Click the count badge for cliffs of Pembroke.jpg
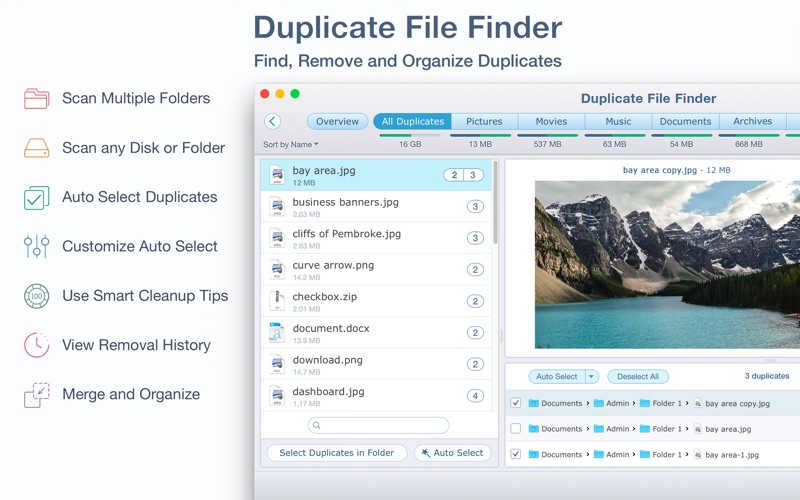 pos(475,238)
